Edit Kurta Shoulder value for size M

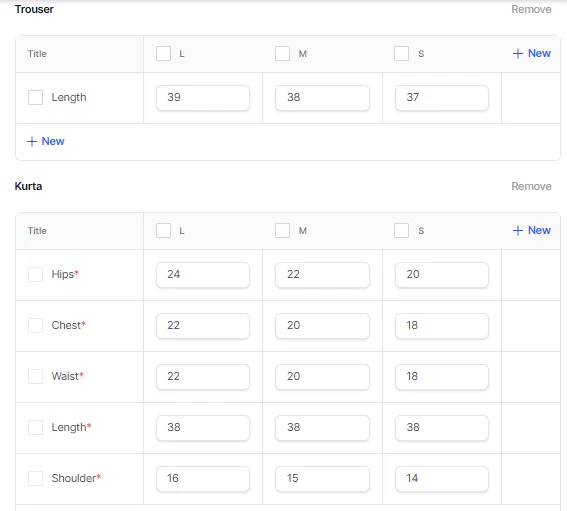pyautogui.click(x=322, y=479)
